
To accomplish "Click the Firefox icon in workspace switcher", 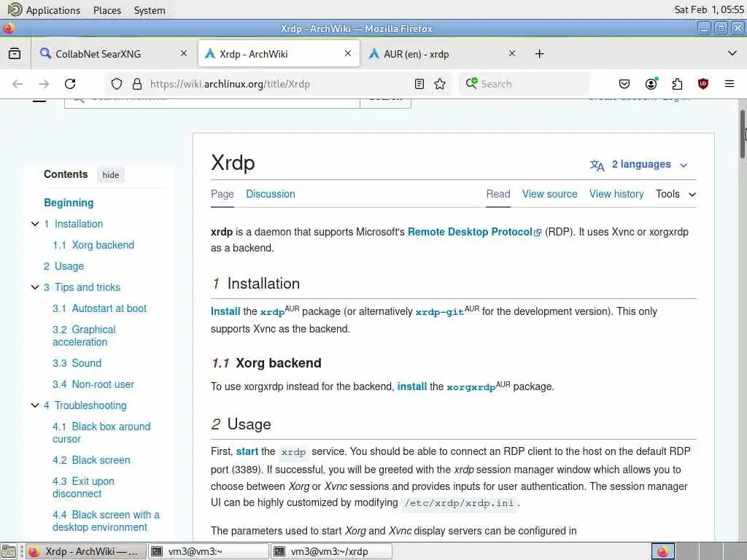I will pos(662,551).
